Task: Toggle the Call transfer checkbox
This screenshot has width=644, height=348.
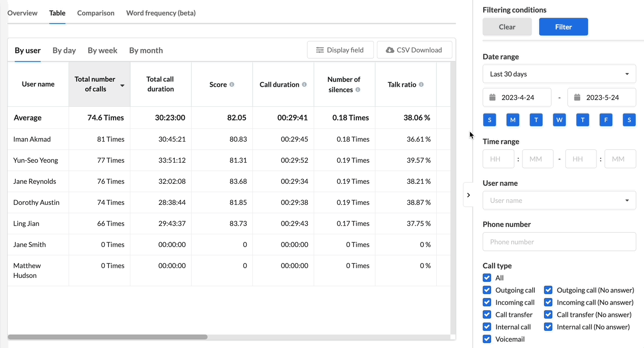Action: (x=487, y=315)
